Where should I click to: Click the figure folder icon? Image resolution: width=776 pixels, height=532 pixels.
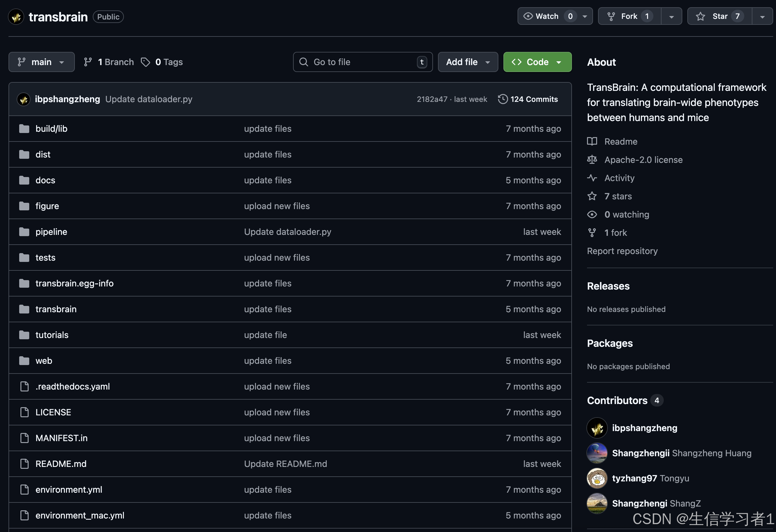[24, 206]
